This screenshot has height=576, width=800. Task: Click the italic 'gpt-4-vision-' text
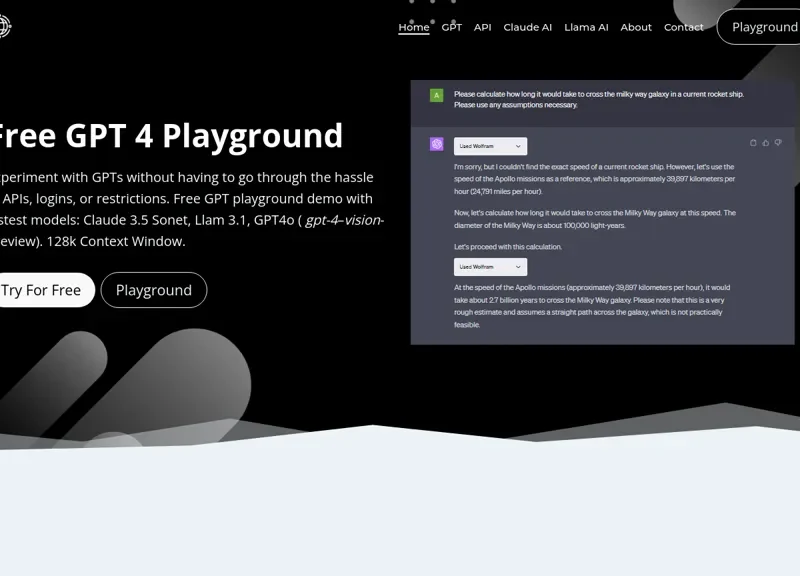(x=344, y=220)
